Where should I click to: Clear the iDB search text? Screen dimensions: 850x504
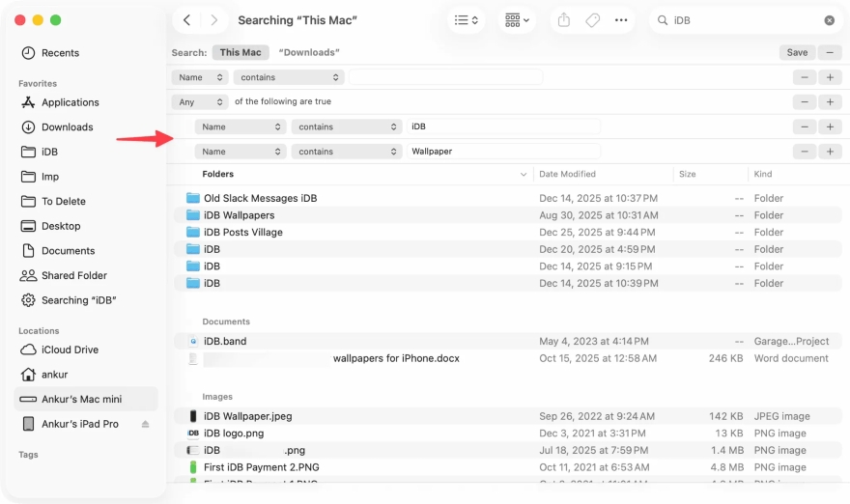(x=829, y=20)
